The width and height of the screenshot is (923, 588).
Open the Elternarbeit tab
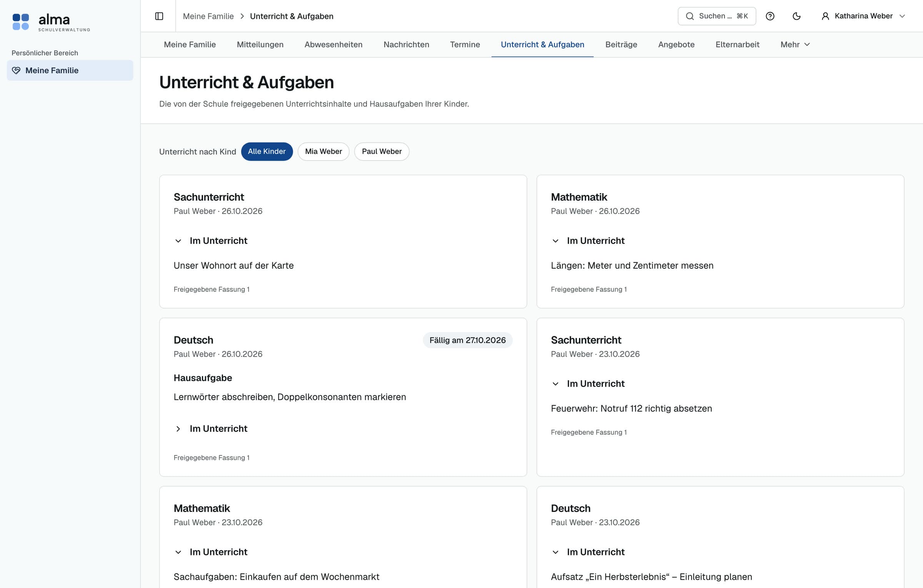point(737,45)
